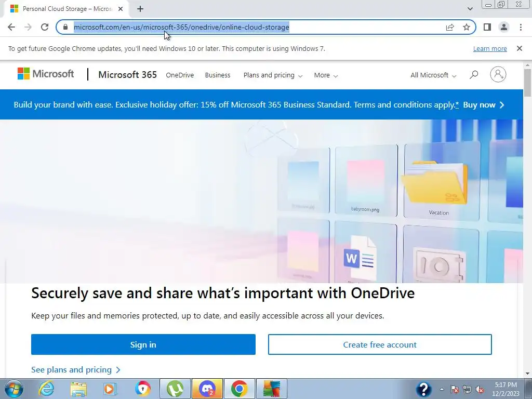The image size is (532, 399).
Task: Open the AVG antivirus taskbar icon
Action: [x=271, y=389]
